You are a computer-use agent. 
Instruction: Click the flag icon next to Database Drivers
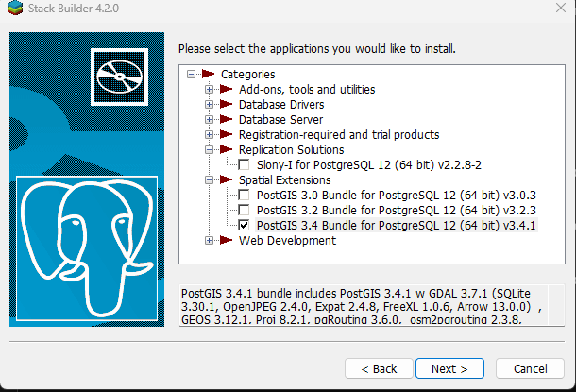click(226, 104)
